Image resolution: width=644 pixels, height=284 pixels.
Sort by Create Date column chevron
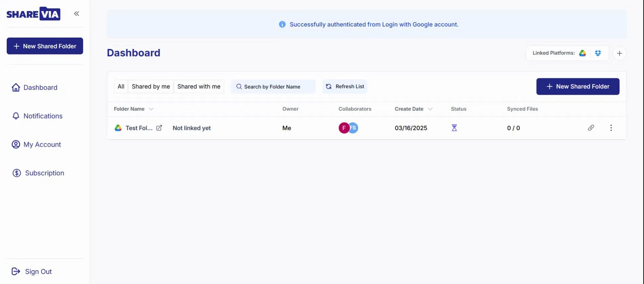(430, 109)
